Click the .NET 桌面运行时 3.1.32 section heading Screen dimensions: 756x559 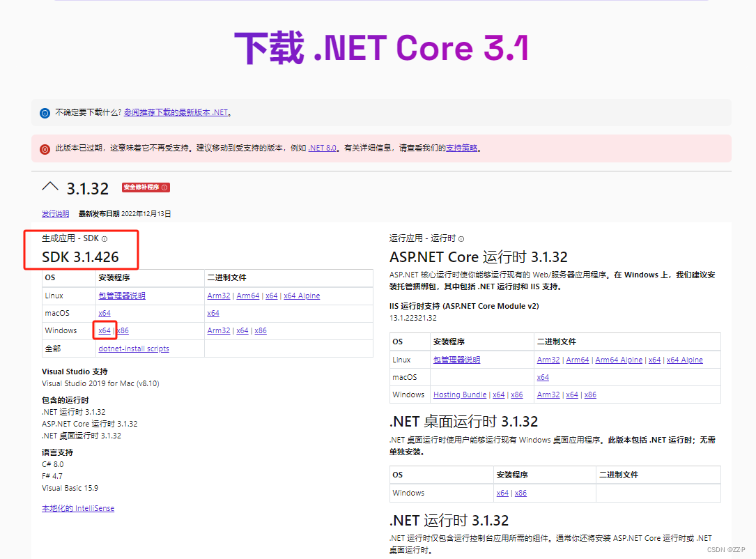(463, 422)
